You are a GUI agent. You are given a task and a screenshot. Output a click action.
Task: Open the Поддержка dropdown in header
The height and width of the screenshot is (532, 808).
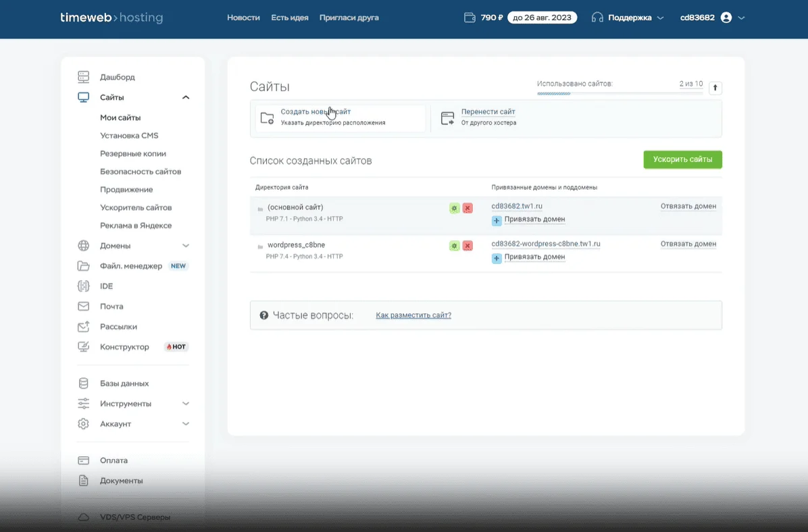pos(628,18)
